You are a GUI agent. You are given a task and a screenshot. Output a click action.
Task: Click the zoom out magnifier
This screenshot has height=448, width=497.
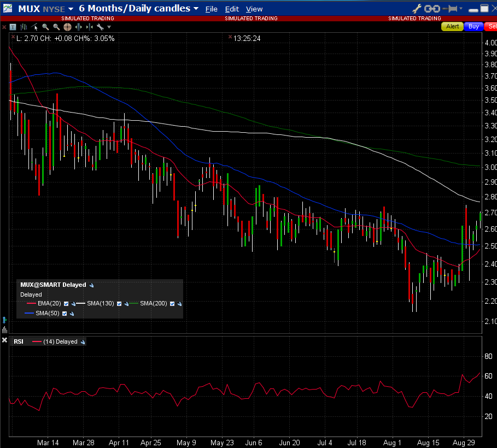[56, 27]
